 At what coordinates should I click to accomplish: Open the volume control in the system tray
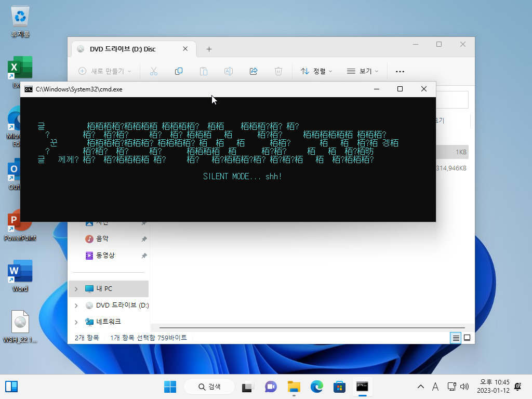point(464,387)
